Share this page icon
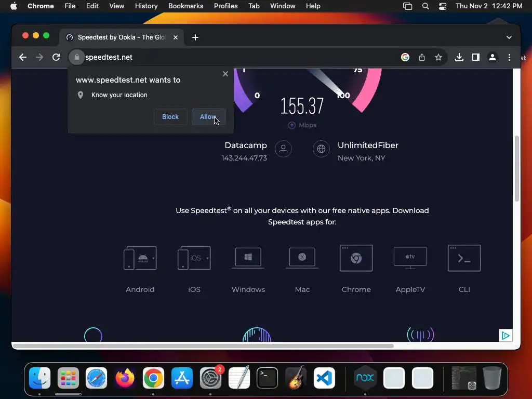The width and height of the screenshot is (532, 399). coord(422,57)
